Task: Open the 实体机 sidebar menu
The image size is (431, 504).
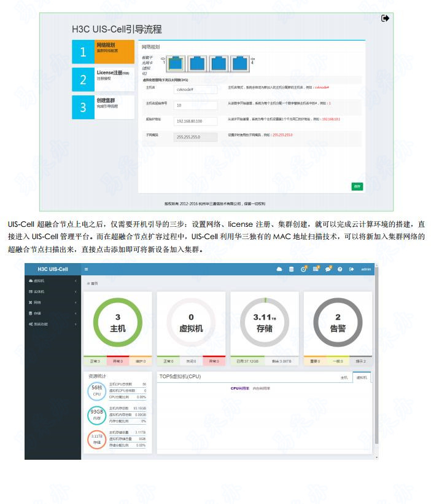Action: click(x=53, y=292)
